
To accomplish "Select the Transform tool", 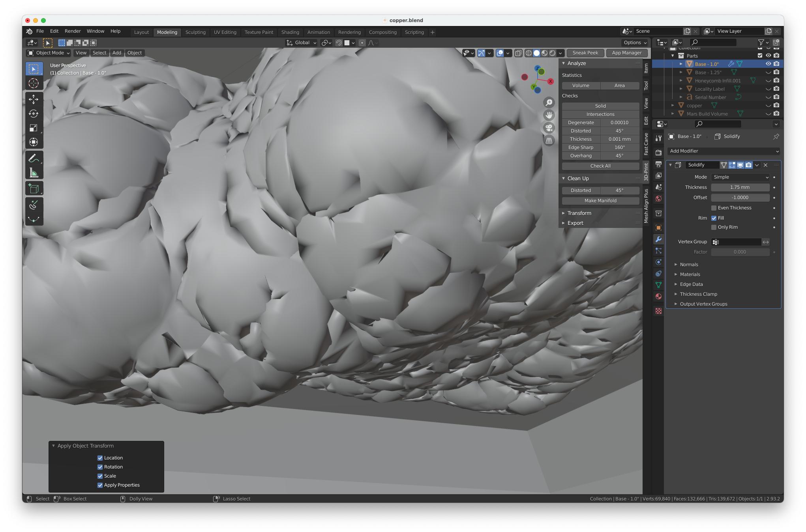I will (34, 142).
